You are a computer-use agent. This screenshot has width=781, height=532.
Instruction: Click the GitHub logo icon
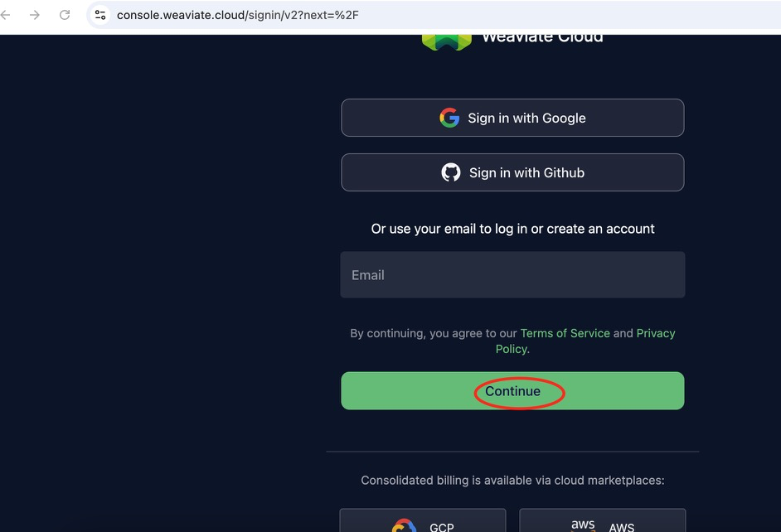[450, 172]
